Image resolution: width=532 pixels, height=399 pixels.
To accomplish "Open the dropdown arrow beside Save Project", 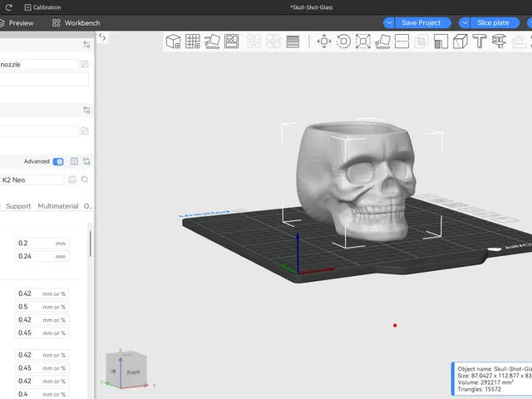I will [x=389, y=22].
